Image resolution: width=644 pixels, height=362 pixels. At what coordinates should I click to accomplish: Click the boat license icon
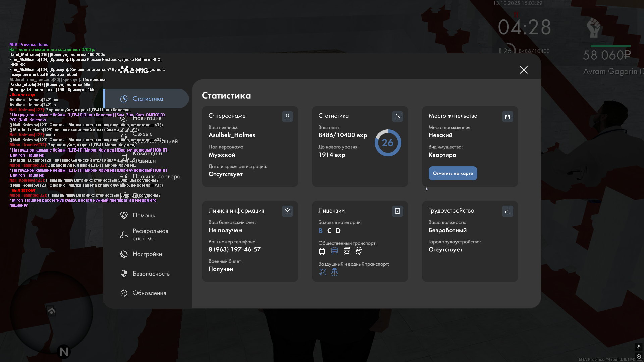tap(334, 272)
